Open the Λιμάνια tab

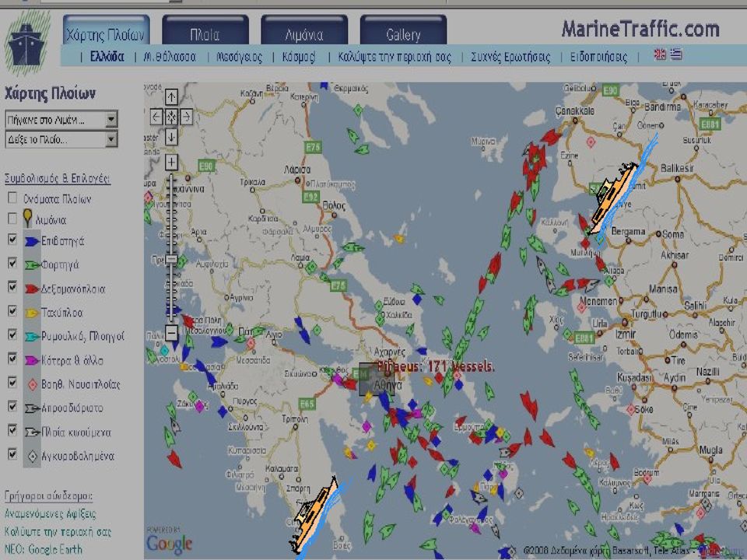[304, 30]
